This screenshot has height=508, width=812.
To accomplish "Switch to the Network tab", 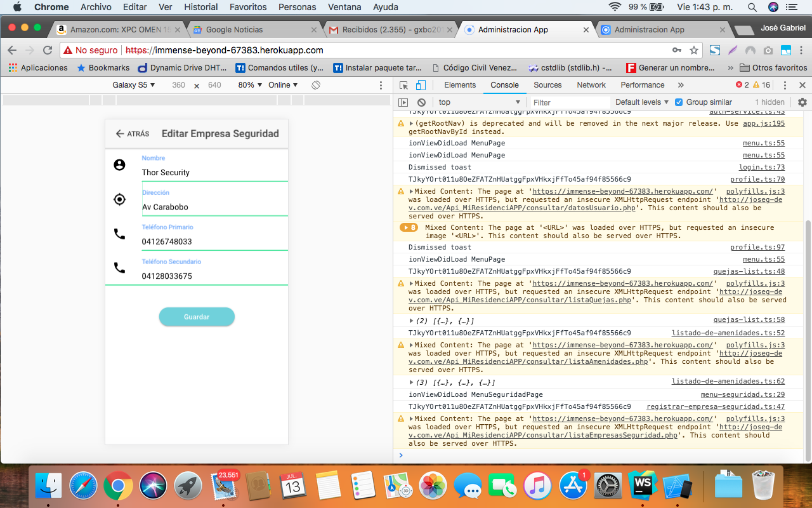I will pyautogui.click(x=591, y=85).
